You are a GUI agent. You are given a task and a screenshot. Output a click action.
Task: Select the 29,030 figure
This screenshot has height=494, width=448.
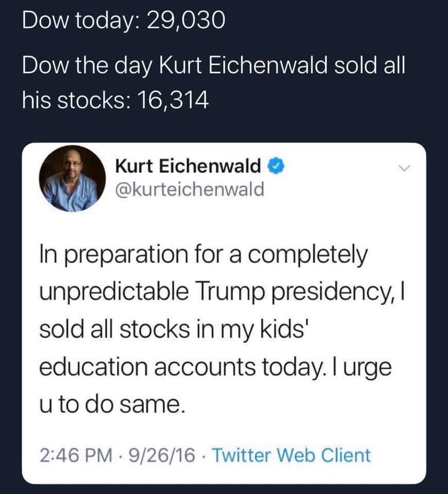(x=186, y=20)
